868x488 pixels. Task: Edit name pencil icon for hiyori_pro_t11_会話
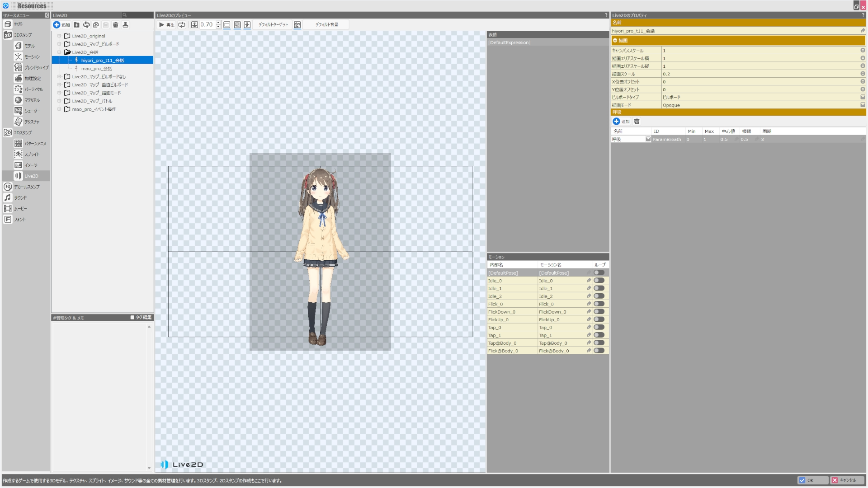point(862,31)
